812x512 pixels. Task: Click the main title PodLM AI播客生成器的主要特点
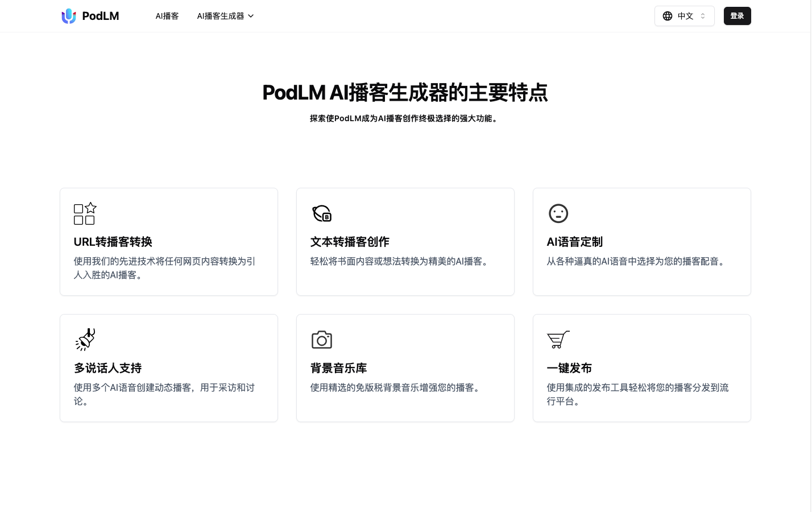405,92
